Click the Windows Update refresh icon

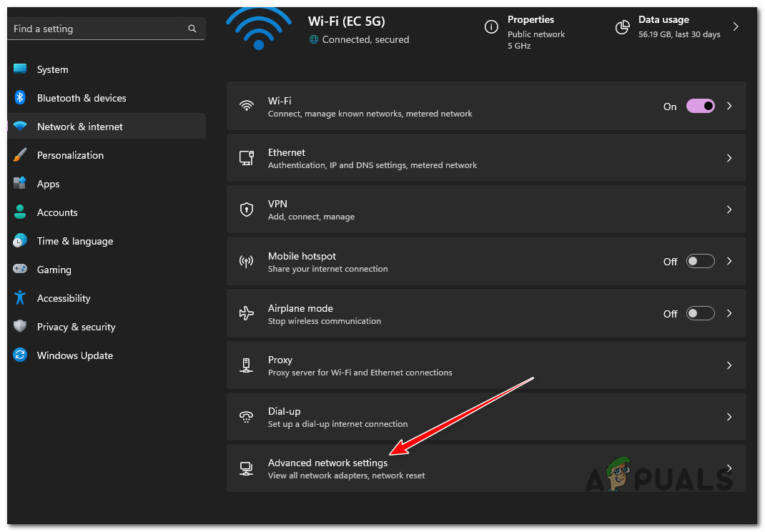(x=20, y=355)
